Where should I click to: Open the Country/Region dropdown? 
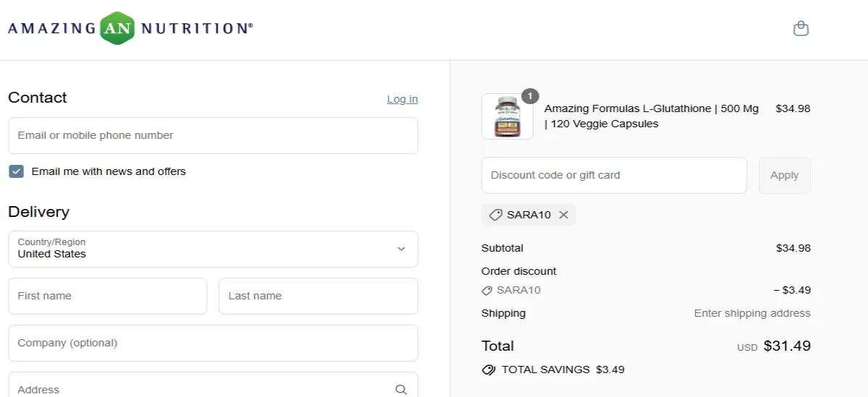(x=213, y=249)
